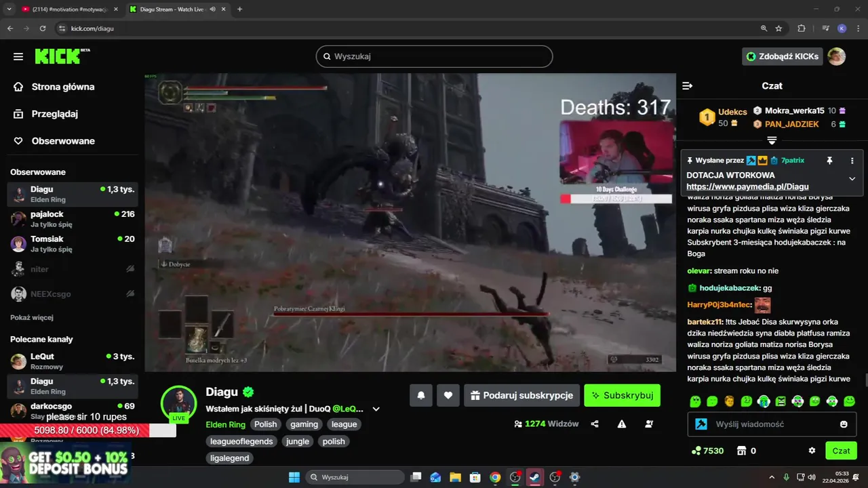This screenshot has width=868, height=488.
Task: Show more followed channels
Action: coord(32,317)
